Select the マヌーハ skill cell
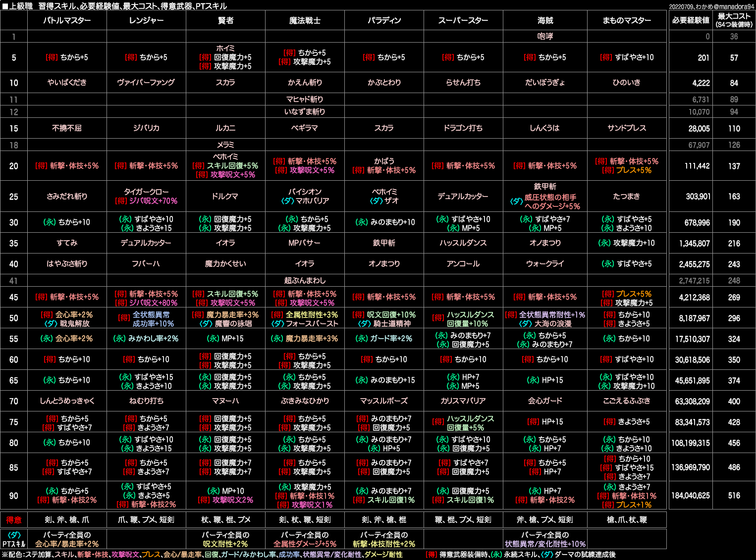The height and width of the screenshot is (560, 756). [225, 401]
